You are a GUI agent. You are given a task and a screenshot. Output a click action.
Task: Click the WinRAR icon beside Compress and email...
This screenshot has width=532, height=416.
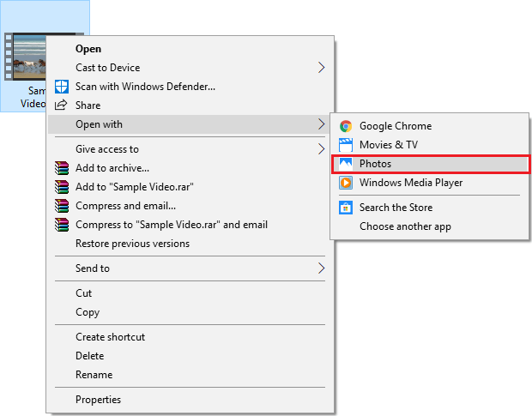point(62,206)
